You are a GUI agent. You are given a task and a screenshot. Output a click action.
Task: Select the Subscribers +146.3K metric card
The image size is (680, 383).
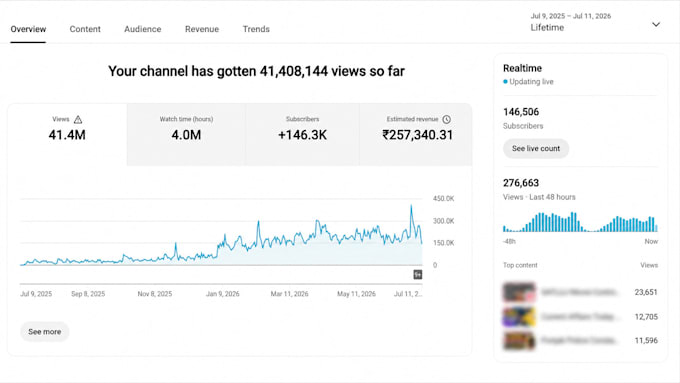tap(302, 134)
